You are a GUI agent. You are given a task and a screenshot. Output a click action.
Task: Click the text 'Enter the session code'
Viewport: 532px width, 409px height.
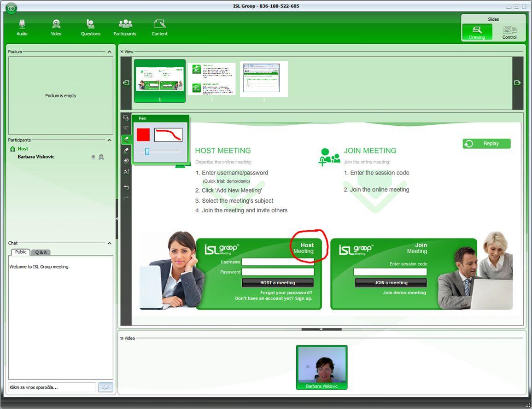pos(380,173)
